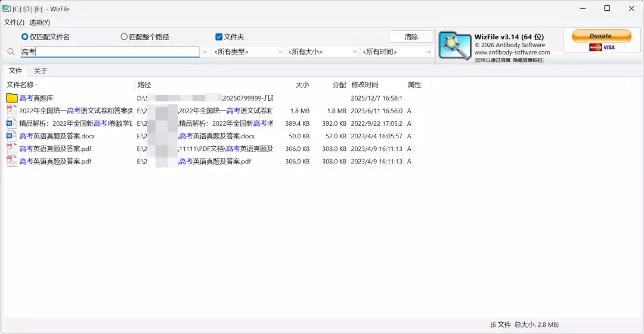The height and width of the screenshot is (334, 644).
Task: Open the 选项(Y) menu
Action: coord(39,22)
